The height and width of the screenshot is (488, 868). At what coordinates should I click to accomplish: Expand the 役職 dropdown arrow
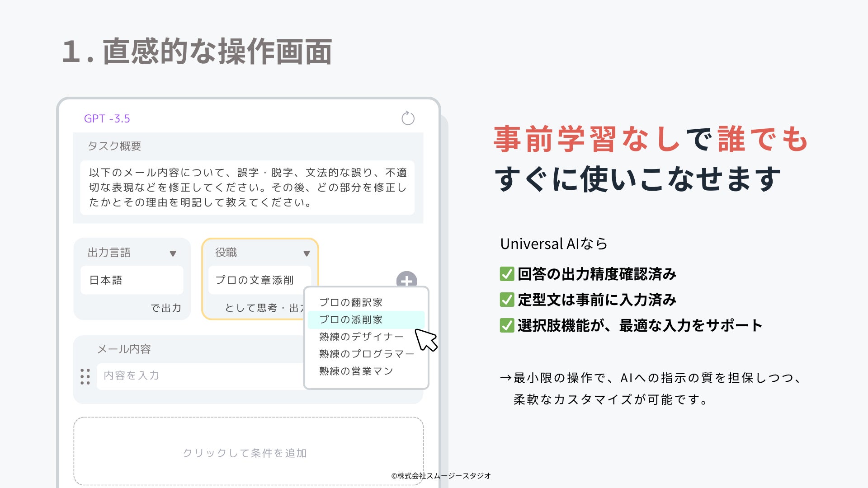(307, 253)
